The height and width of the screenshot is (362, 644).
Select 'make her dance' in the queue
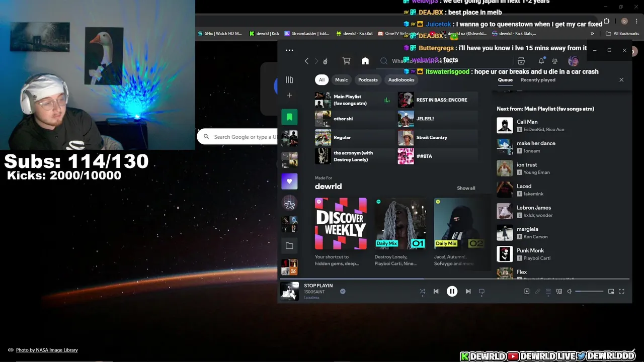point(559,147)
